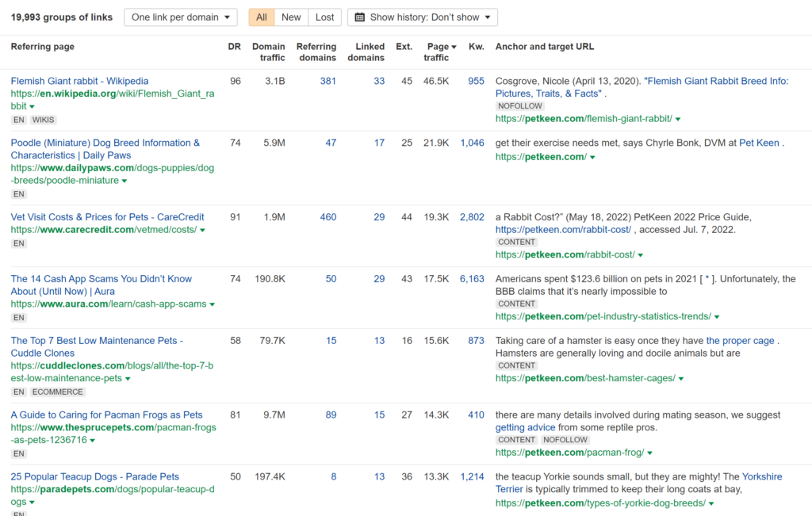Screen dimensions: 812x516
Task: Expand petkeen.com/rabbit-cost/ target URL arrow
Action: 641,255
